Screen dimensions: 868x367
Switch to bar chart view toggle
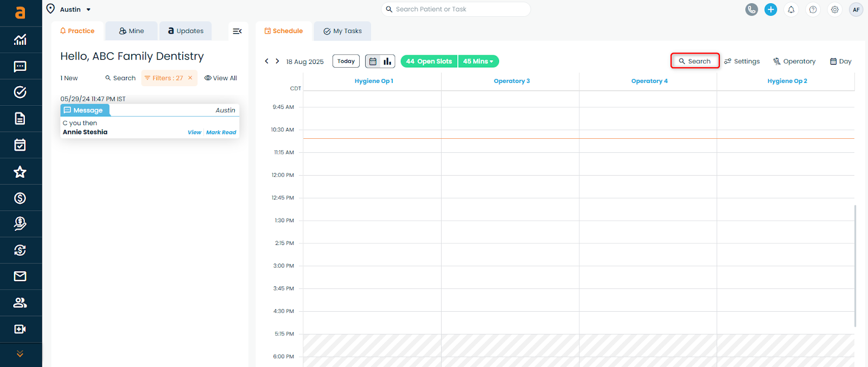(x=387, y=61)
